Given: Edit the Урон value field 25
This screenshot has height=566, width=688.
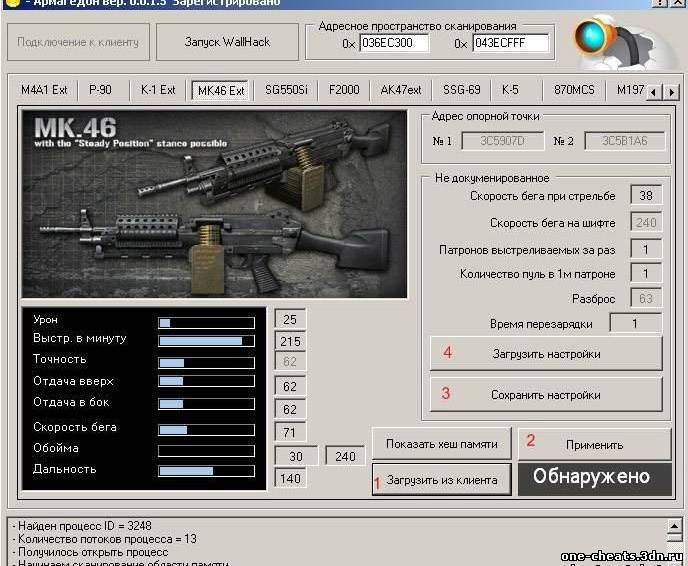Looking at the screenshot, I should [x=290, y=319].
